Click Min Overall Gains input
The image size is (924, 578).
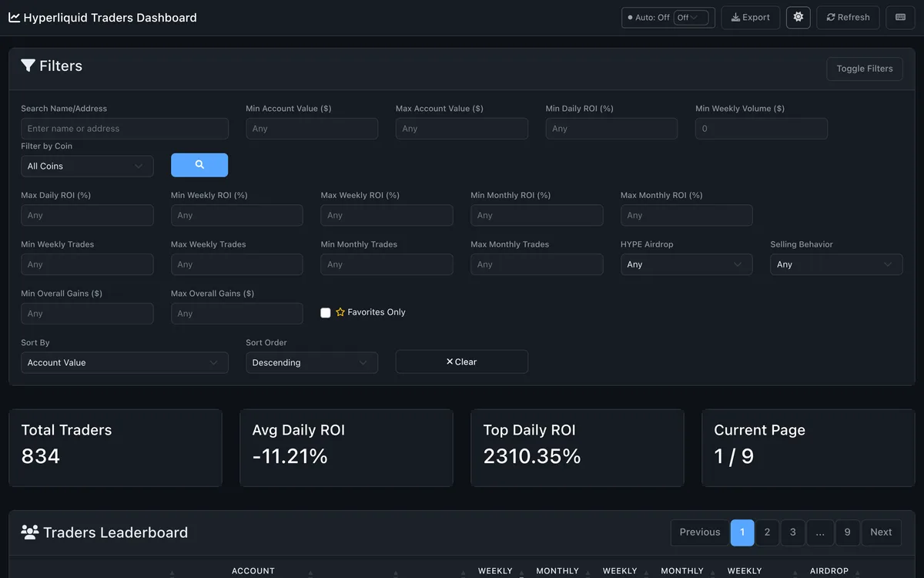pos(87,314)
